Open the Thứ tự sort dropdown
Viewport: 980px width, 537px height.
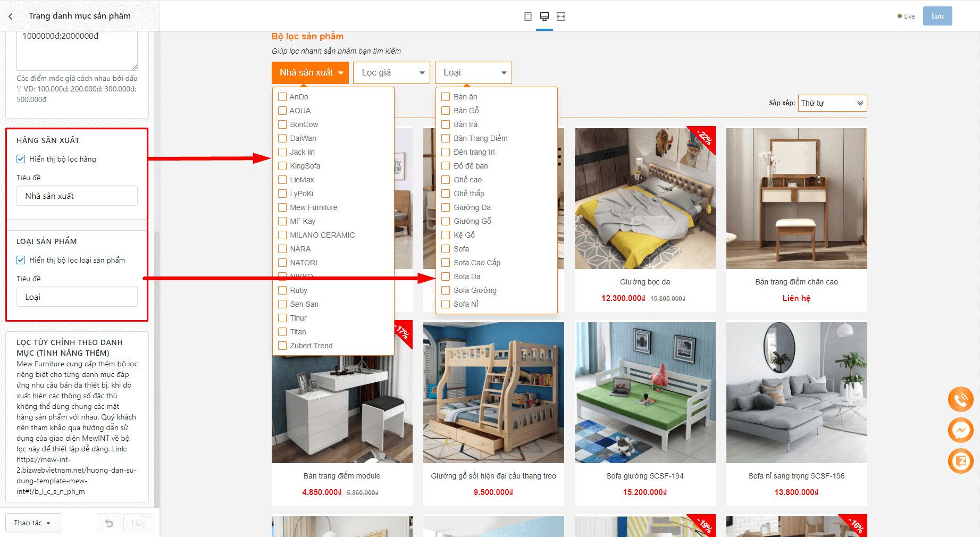click(832, 103)
